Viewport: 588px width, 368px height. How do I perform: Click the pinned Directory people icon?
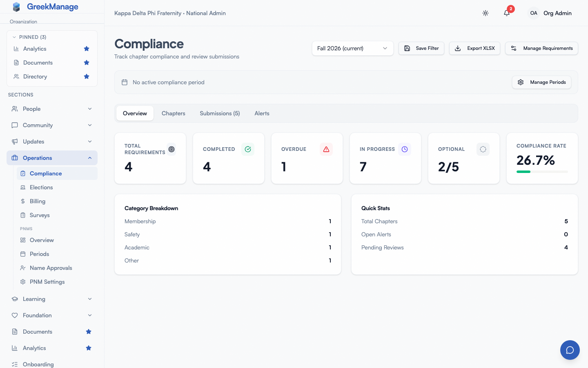16,76
